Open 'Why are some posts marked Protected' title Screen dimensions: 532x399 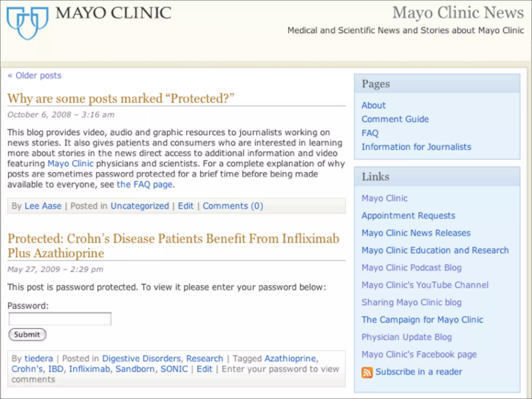121,99
